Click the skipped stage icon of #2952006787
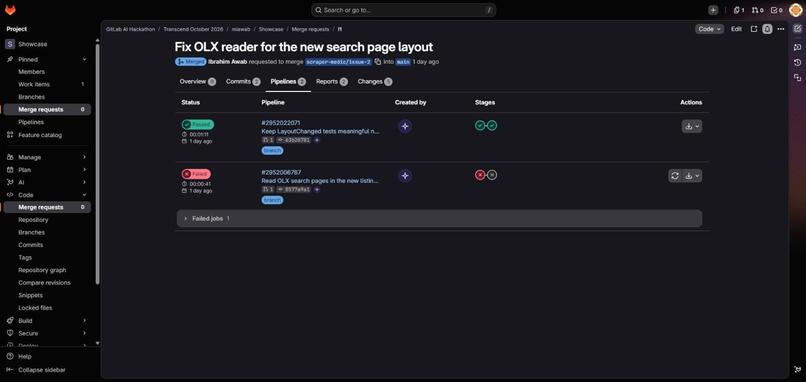This screenshot has height=382, width=806. (492, 175)
